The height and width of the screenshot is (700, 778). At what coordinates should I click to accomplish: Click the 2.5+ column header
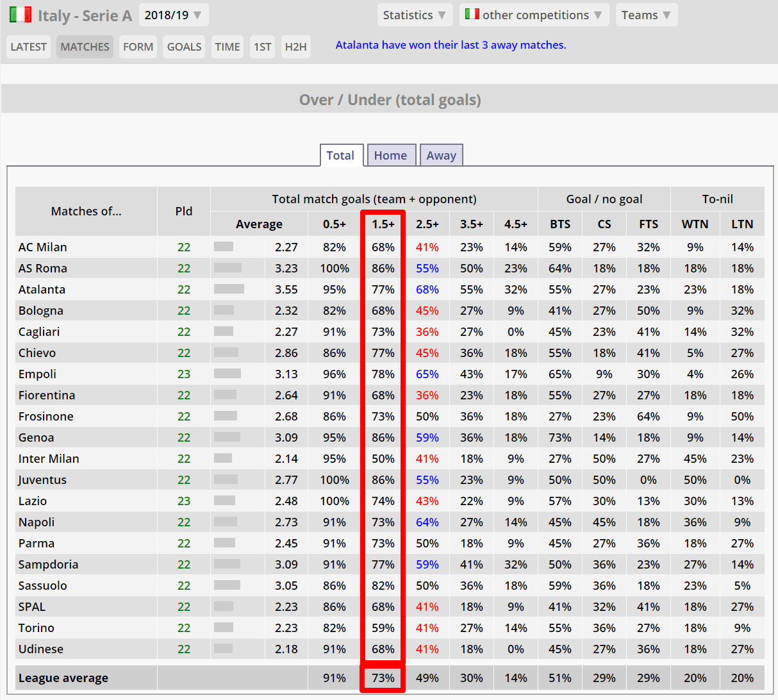[x=427, y=224]
